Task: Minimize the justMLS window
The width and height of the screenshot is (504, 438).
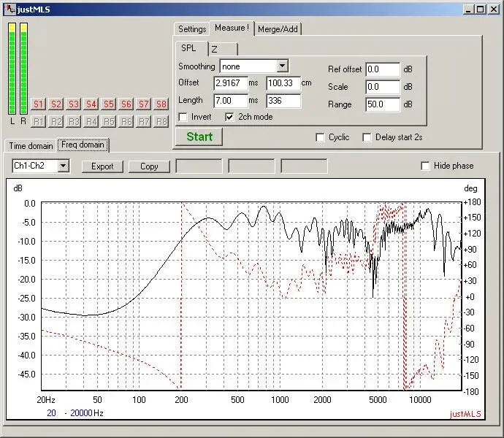Action: point(468,9)
